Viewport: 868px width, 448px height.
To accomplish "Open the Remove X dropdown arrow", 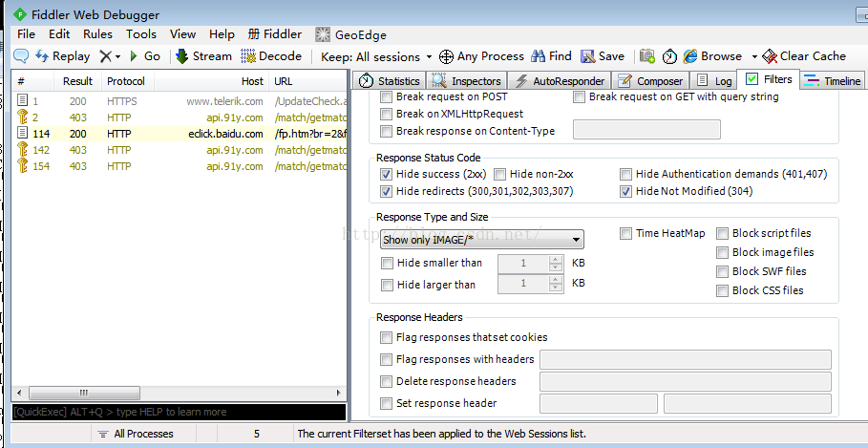I will coord(117,56).
